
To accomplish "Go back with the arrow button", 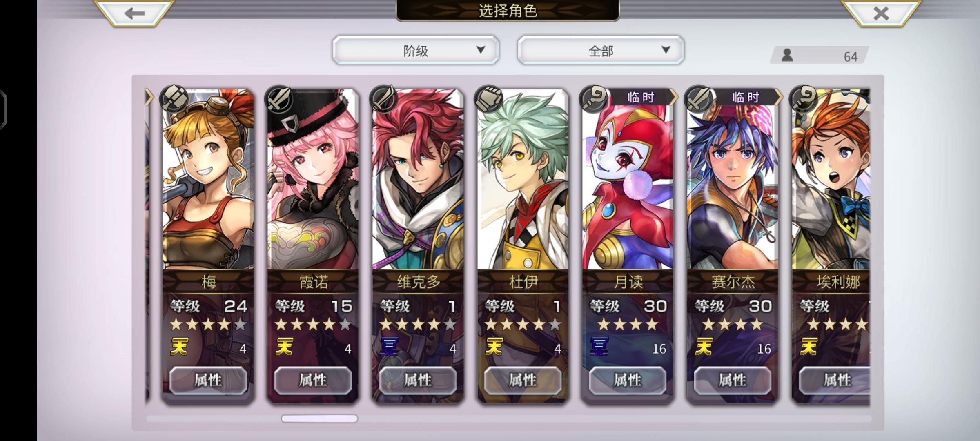I will click(134, 13).
